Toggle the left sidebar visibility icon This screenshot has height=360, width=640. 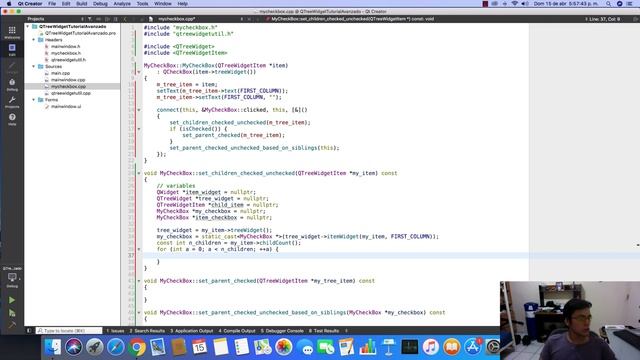29,331
